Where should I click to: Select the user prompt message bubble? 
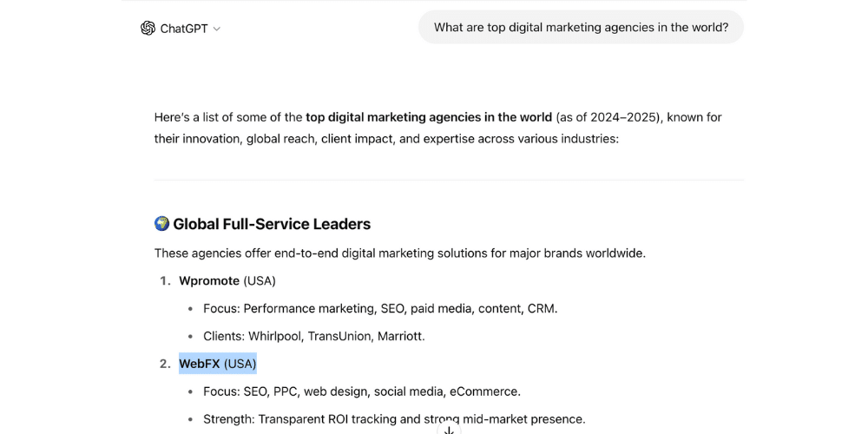pyautogui.click(x=581, y=27)
